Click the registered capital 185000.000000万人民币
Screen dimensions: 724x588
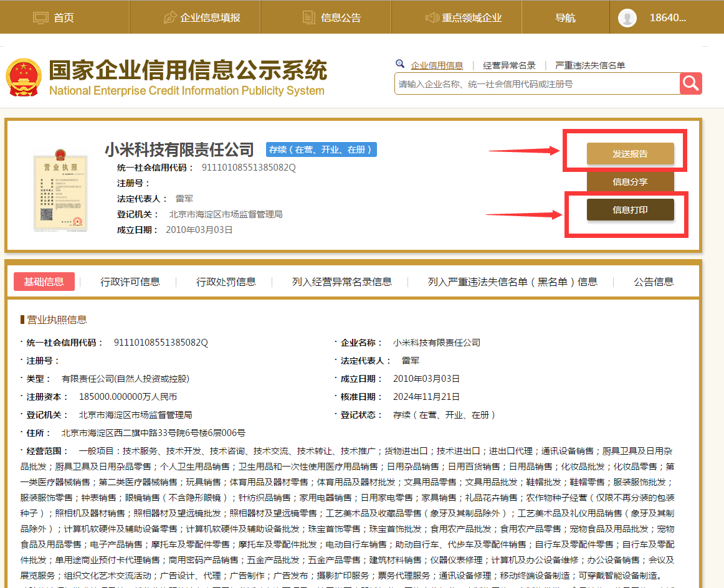click(x=128, y=396)
